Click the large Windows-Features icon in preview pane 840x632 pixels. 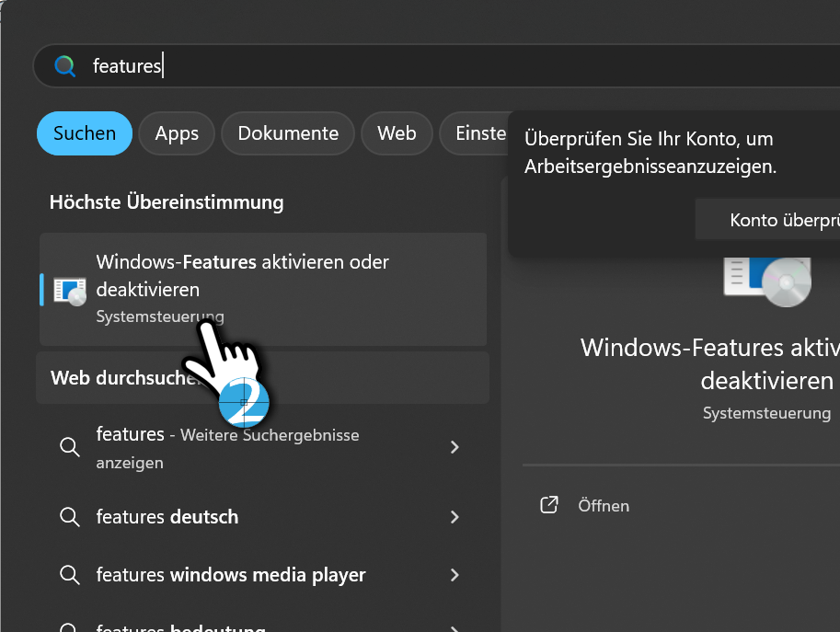click(767, 282)
